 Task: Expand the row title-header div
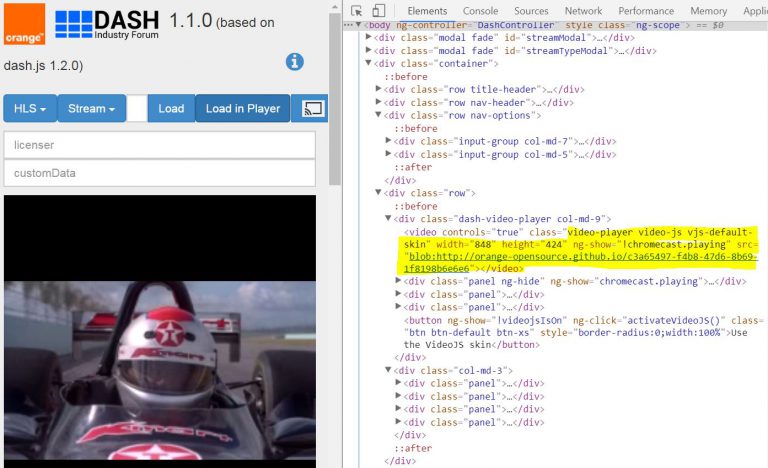(379, 90)
